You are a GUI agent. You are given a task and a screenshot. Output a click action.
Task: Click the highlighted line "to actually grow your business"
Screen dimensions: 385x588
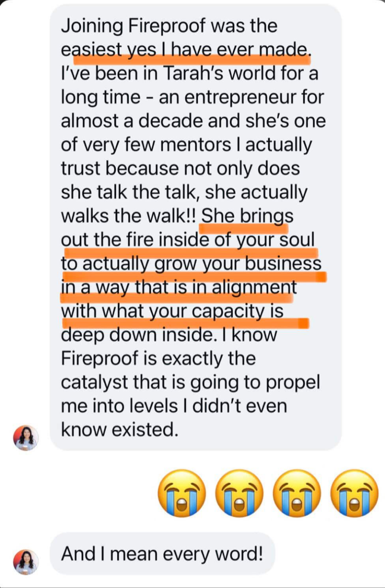(191, 263)
